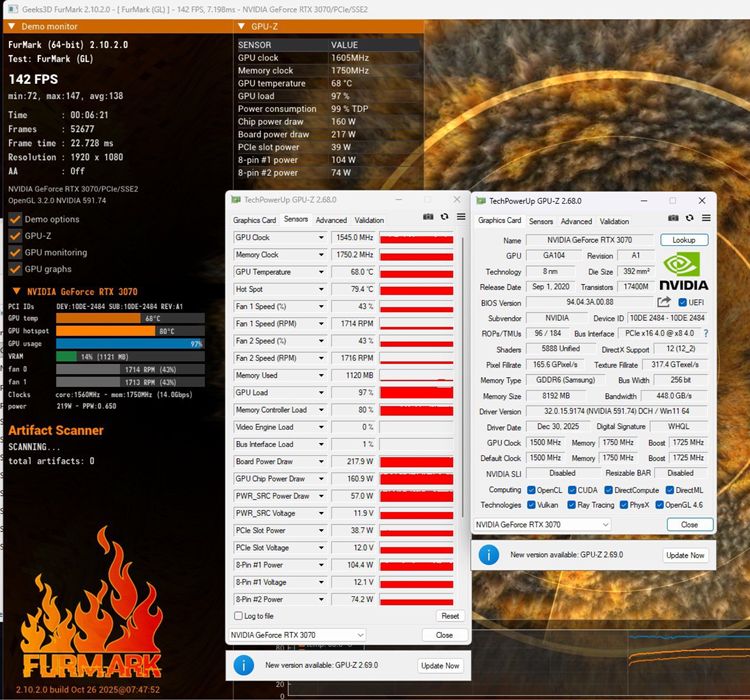This screenshot has width=750, height=700.
Task: Open the 8-Pin #1 Voltage dropdown arrow
Action: point(321,582)
